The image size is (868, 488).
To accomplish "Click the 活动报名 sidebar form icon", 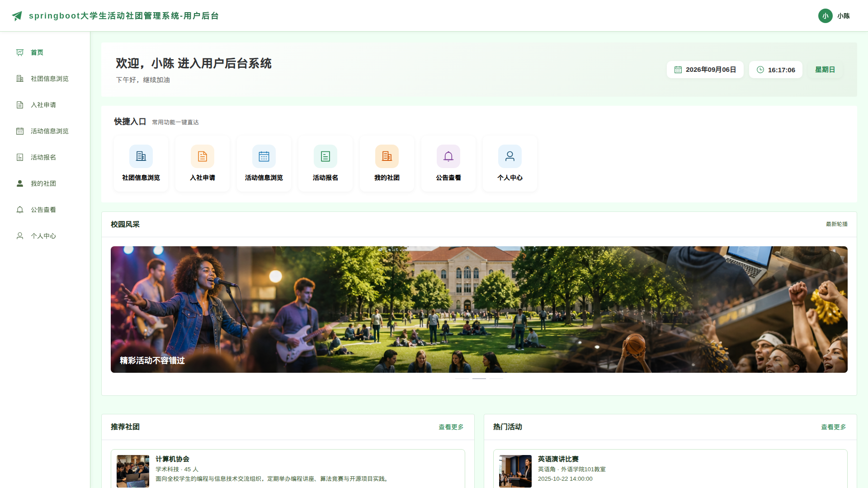I will [x=20, y=157].
